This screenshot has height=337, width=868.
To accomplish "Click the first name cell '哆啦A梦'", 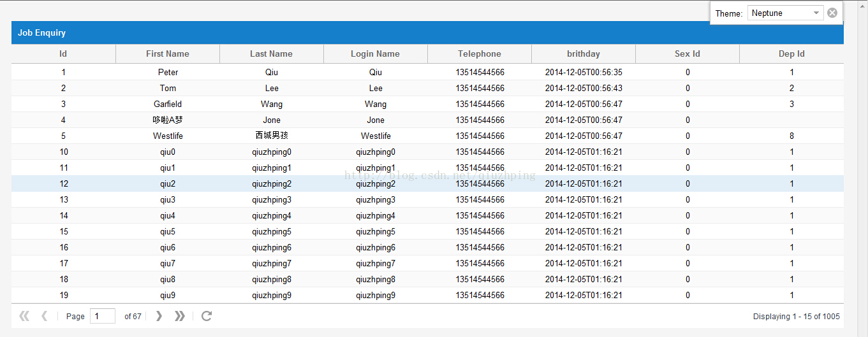I will (168, 120).
